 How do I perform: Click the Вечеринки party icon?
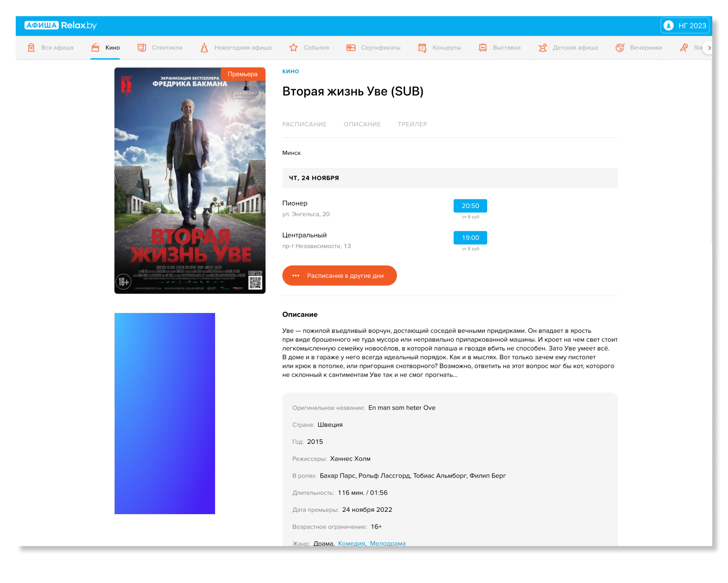tap(620, 48)
